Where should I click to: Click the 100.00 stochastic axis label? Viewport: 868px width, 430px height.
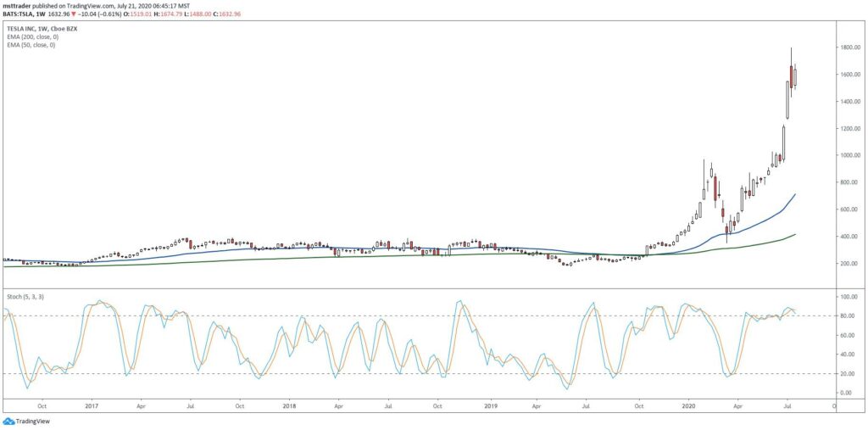[848, 297]
